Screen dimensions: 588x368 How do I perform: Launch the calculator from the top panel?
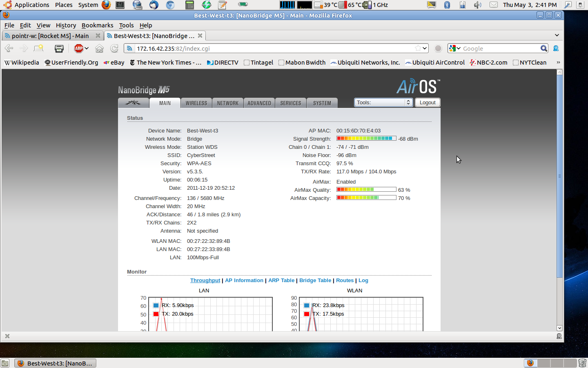(x=189, y=5)
